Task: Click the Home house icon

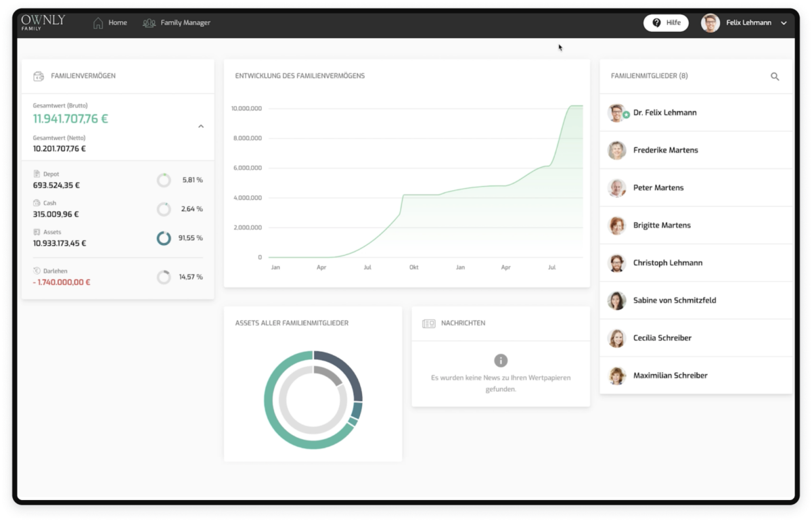Action: (98, 23)
